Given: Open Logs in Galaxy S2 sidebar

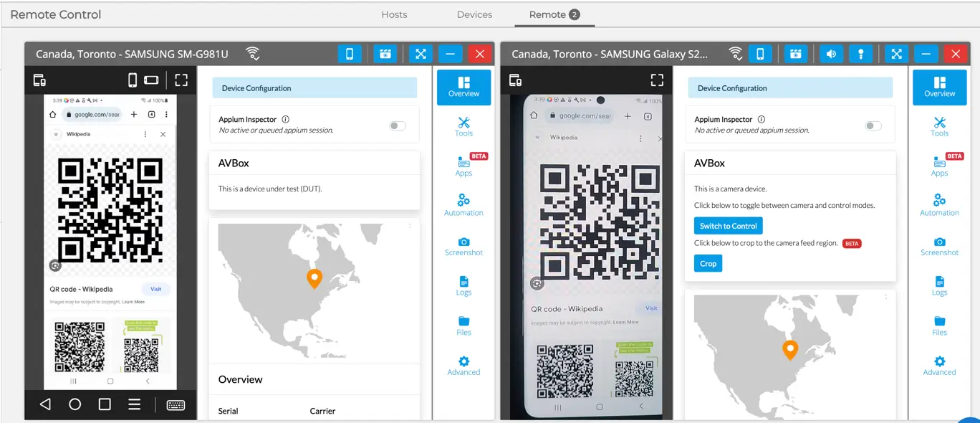Looking at the screenshot, I should (x=940, y=285).
